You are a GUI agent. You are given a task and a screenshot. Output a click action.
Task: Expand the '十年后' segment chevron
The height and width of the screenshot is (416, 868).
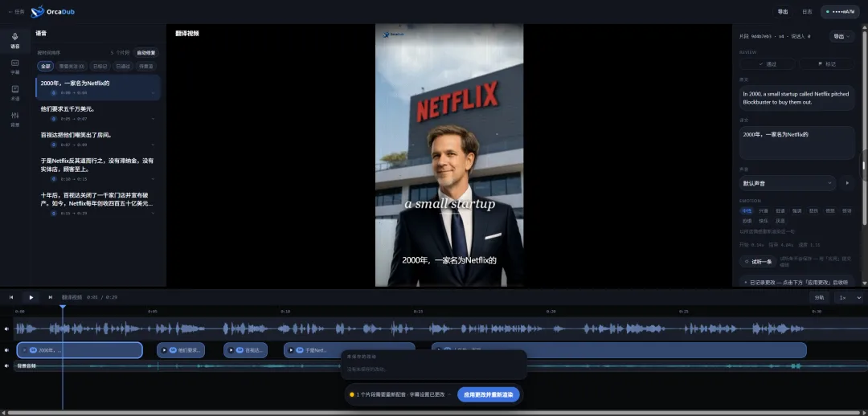[154, 213]
